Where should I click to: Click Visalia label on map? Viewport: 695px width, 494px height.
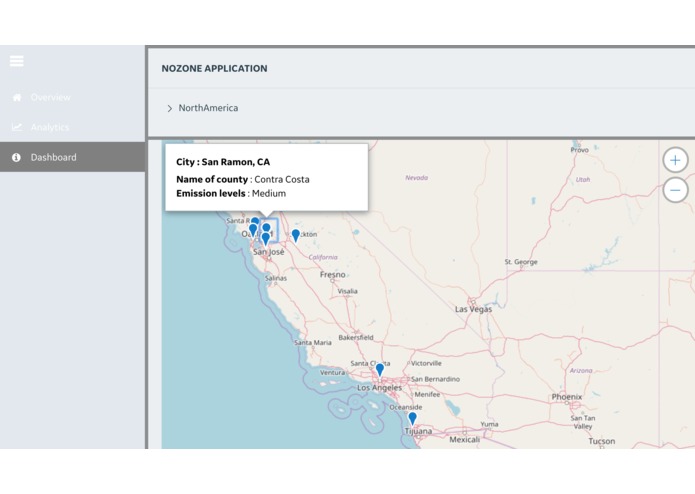click(x=348, y=291)
